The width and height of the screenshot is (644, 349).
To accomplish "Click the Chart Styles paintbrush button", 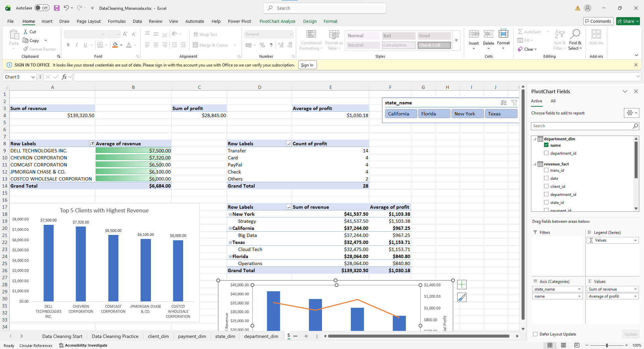I will coord(462,297).
